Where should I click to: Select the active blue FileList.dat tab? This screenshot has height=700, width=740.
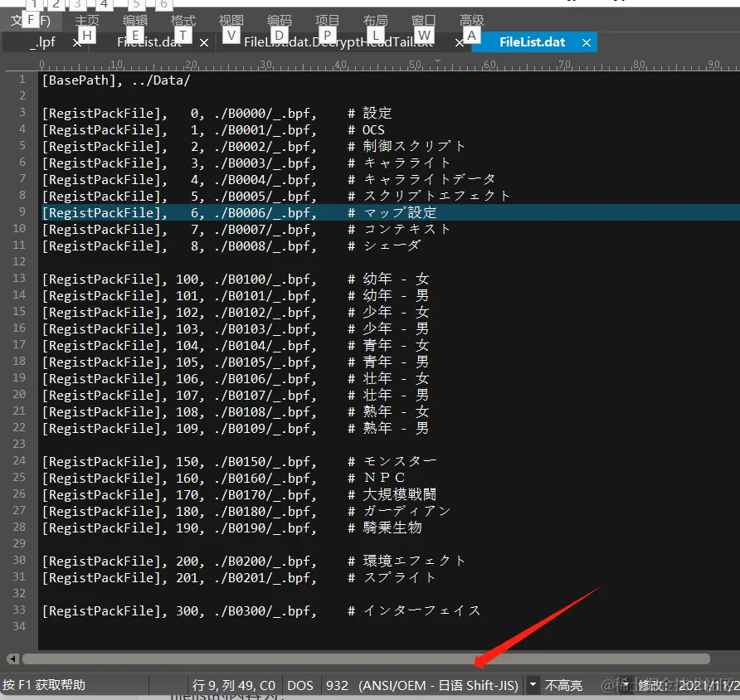coord(533,42)
